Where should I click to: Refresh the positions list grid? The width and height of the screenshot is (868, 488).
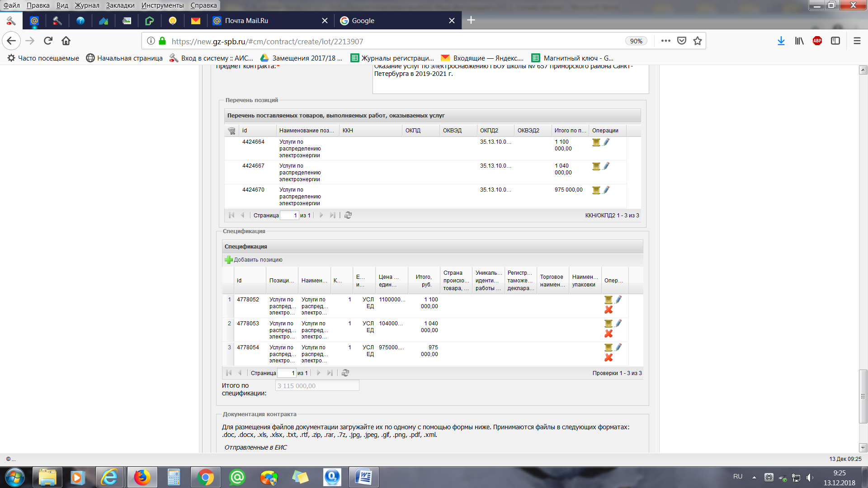coord(348,215)
